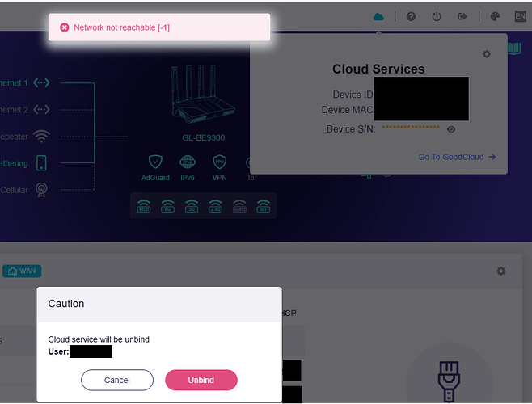Select the Guest Wi-Fi icon
Screen dimensions: 532x404
click(239, 206)
